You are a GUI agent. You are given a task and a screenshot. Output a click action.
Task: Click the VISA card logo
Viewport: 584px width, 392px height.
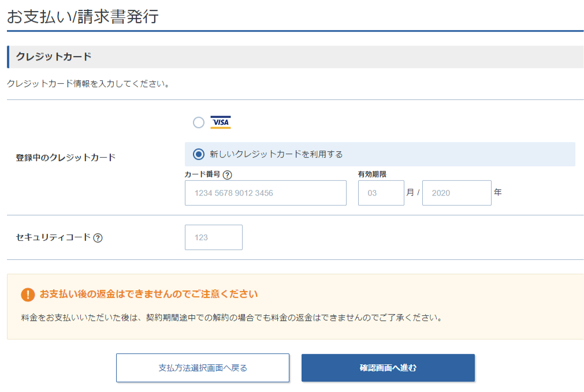(x=221, y=122)
